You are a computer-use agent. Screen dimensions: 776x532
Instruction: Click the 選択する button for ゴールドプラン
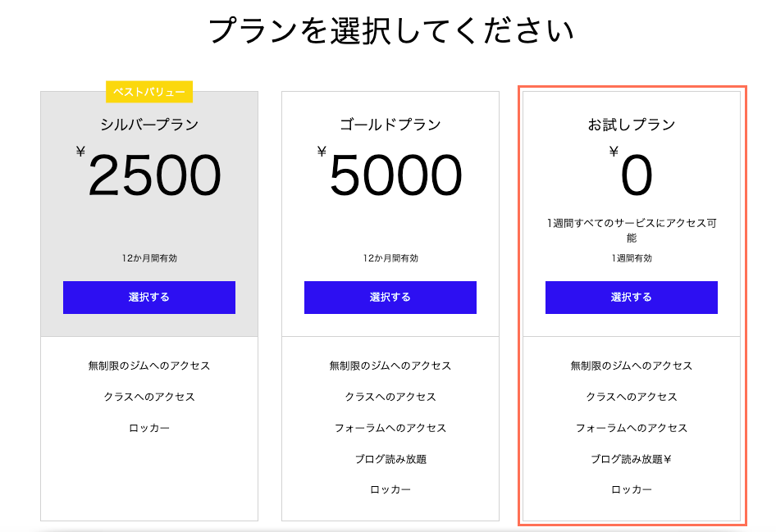[x=390, y=298]
